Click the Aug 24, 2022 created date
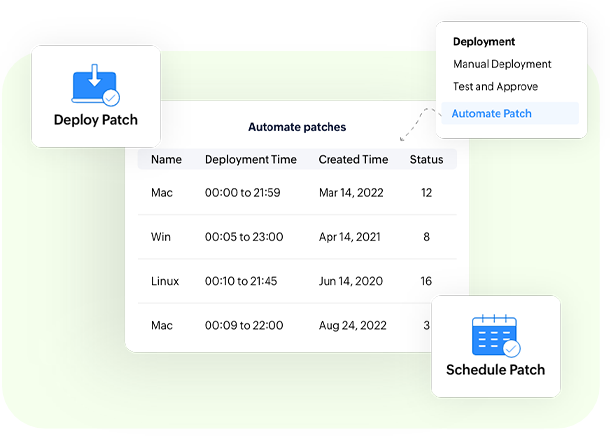610x436 pixels. tap(354, 325)
